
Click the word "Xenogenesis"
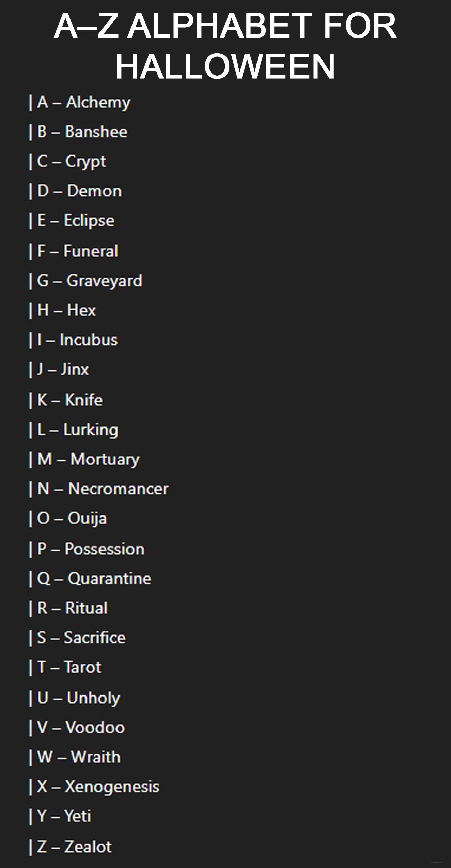coord(112,787)
